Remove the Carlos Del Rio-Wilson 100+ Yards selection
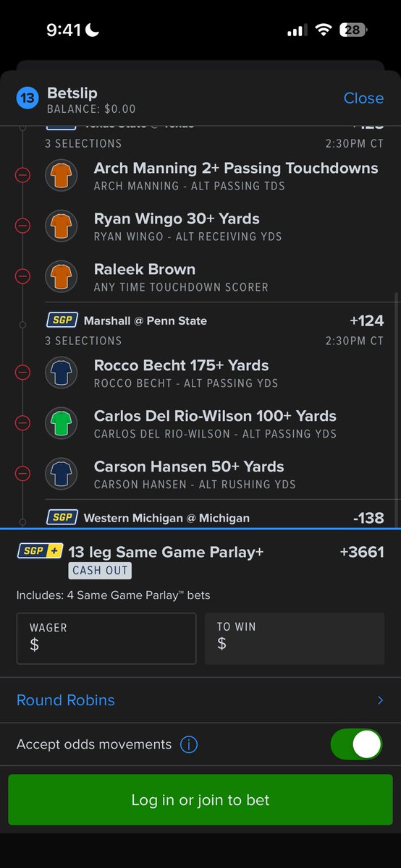401x868 pixels. 22,423
